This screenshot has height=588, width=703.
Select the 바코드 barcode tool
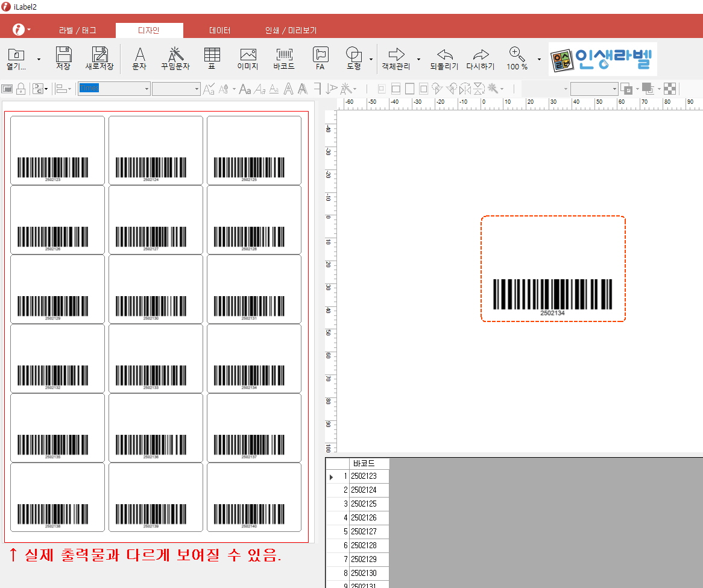tap(284, 59)
